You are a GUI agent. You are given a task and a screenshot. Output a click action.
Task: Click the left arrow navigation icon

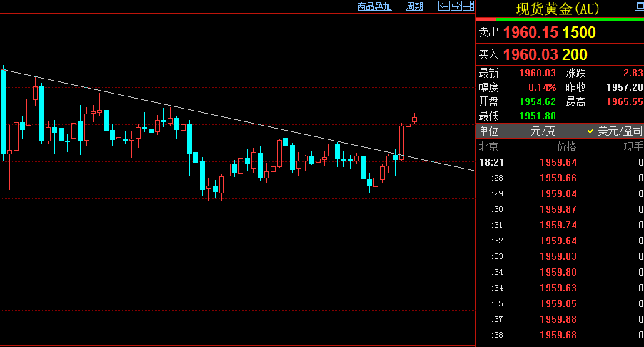coord(444,6)
